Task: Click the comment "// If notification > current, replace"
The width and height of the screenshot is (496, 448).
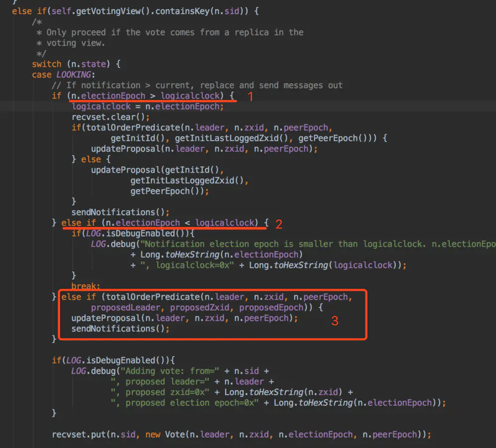Action: click(197, 85)
